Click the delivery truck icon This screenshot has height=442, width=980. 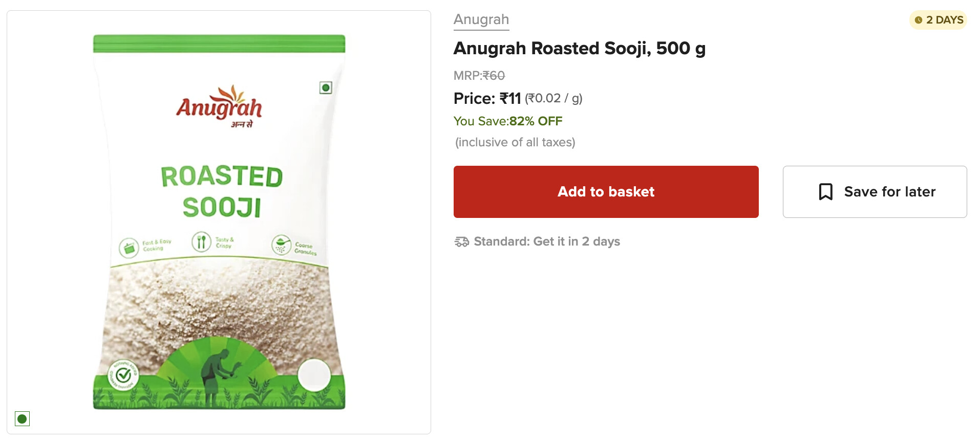(x=461, y=241)
